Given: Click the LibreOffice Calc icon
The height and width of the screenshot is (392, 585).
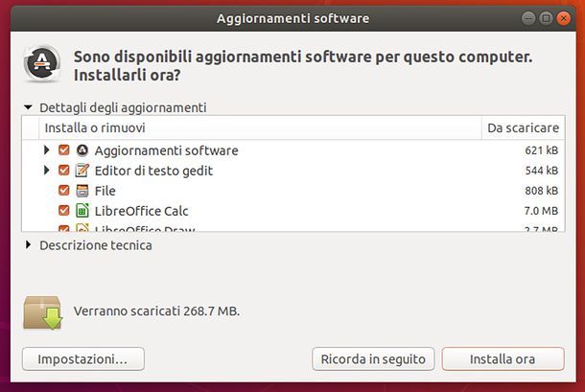Looking at the screenshot, I should 82,211.
